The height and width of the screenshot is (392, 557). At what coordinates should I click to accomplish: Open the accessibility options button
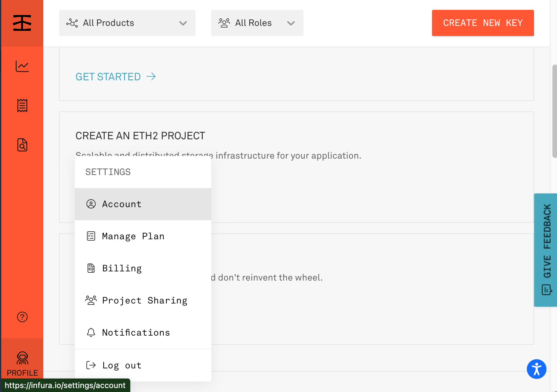point(537,369)
